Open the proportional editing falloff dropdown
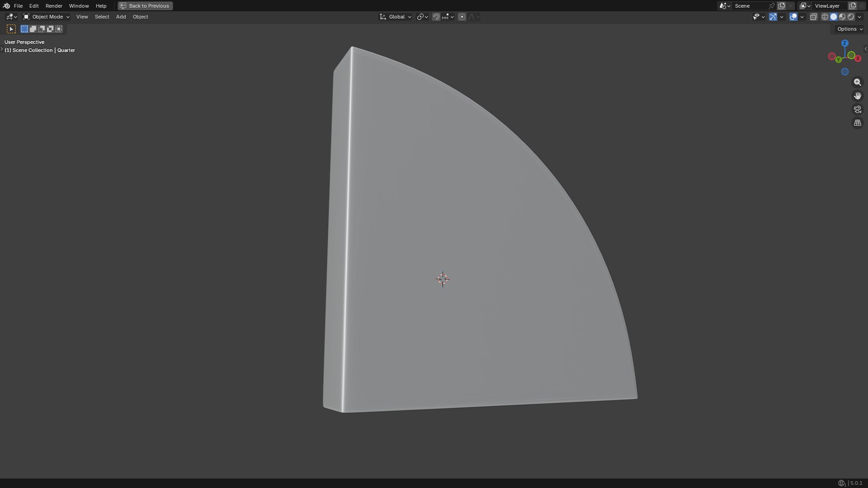The image size is (868, 488). (x=474, y=17)
